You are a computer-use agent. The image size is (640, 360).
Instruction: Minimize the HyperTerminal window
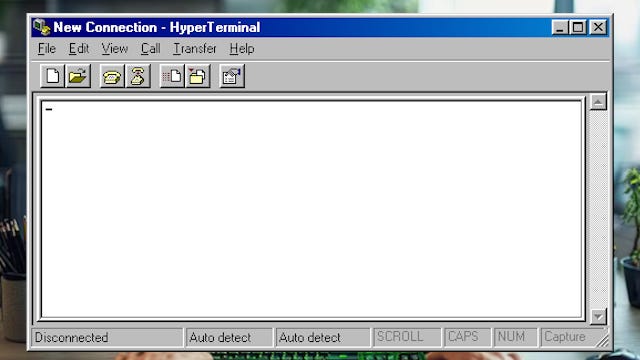click(560, 27)
